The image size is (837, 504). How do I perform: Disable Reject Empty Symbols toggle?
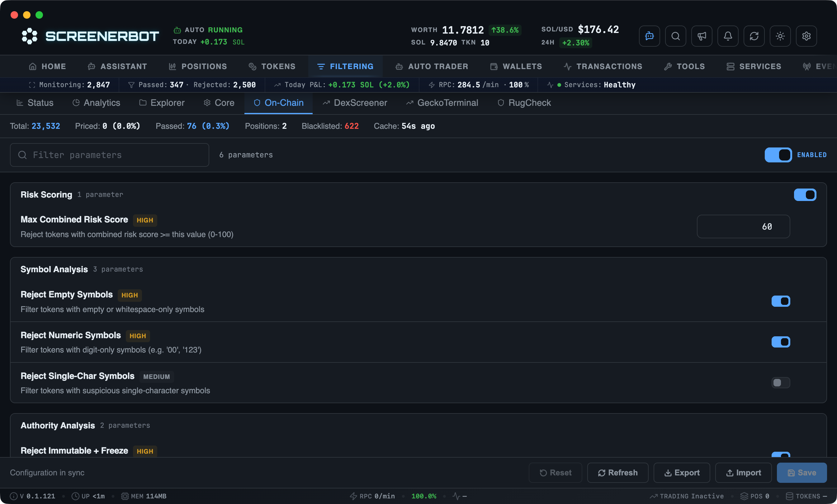coord(781,301)
